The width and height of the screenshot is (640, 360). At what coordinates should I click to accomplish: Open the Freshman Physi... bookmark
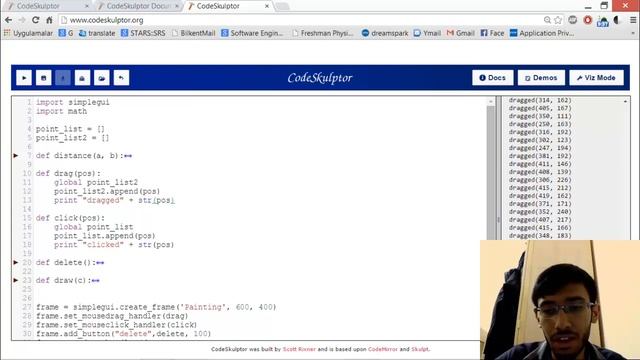(323, 33)
